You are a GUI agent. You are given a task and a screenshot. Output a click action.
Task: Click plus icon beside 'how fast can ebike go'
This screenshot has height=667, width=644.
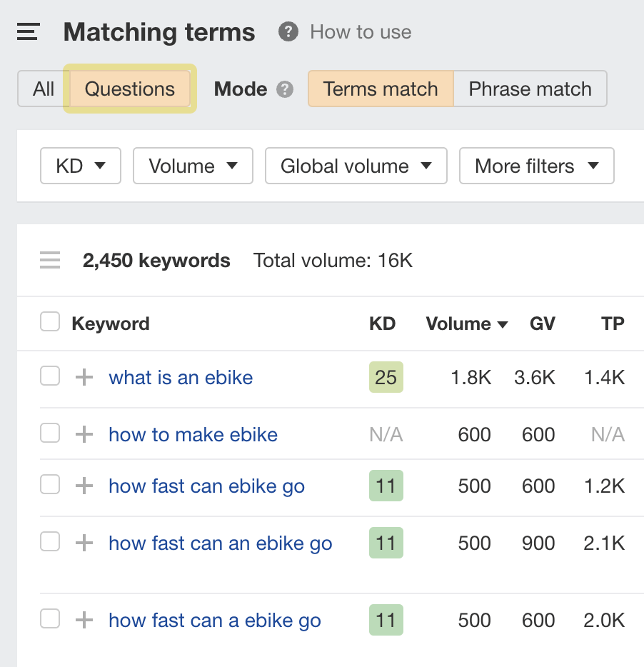pos(84,486)
